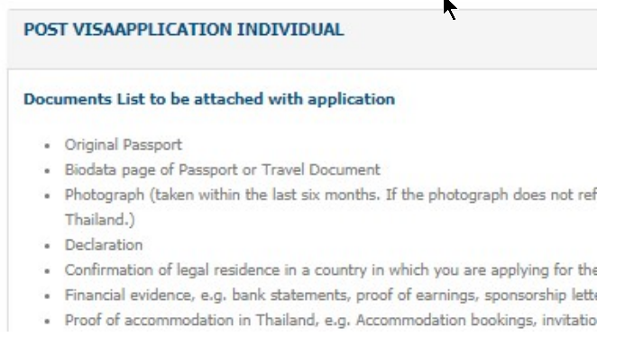Click the "POST VISAAPPLICATION INDIVIDUAL" heading
The width and height of the screenshot is (625, 364).
click(x=184, y=30)
